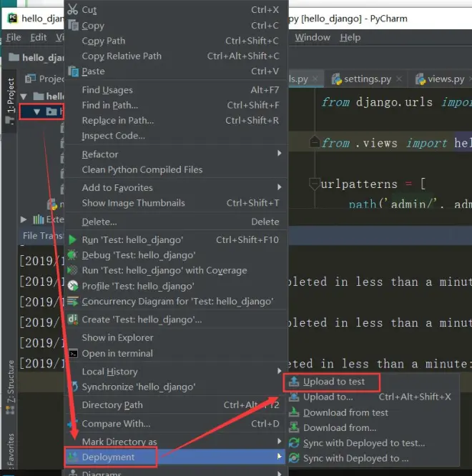The image size is (472, 476).
Task: Fold the from .views import line
Action: click(x=315, y=142)
